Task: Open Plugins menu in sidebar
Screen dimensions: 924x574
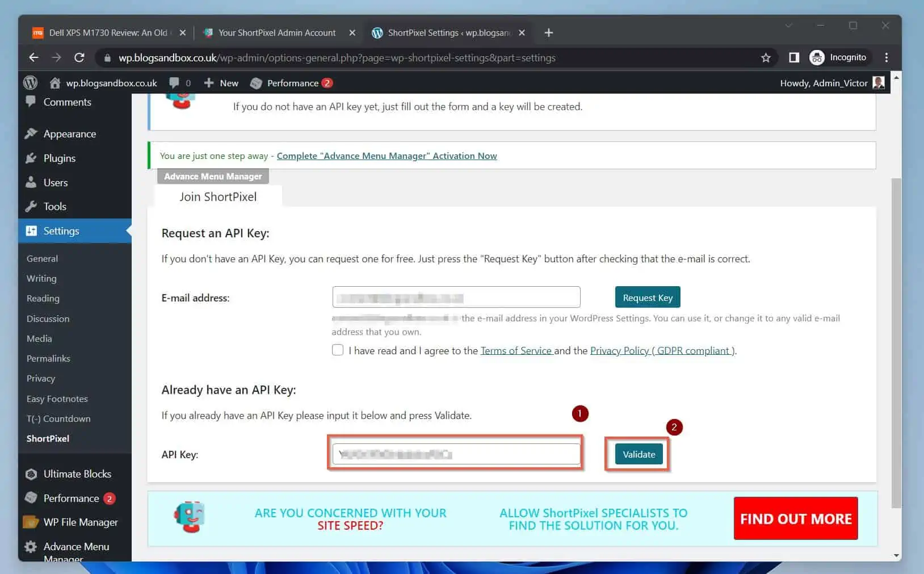Action: [x=59, y=158]
